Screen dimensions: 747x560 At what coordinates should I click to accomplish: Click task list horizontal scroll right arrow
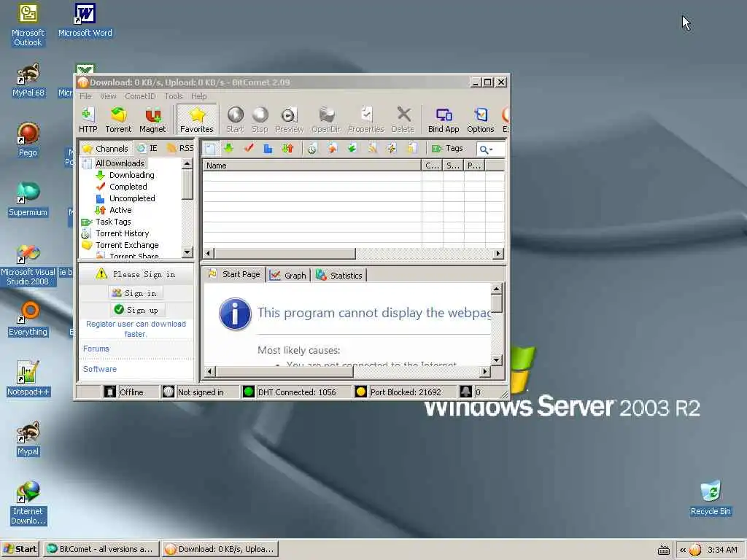coord(498,253)
